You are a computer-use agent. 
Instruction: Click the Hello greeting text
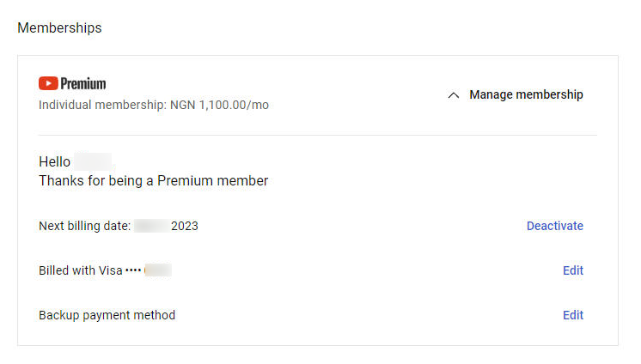pyautogui.click(x=55, y=161)
